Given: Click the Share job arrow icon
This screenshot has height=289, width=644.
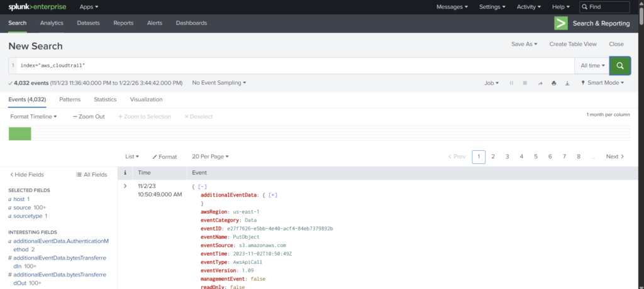Looking at the screenshot, I should click(x=540, y=83).
